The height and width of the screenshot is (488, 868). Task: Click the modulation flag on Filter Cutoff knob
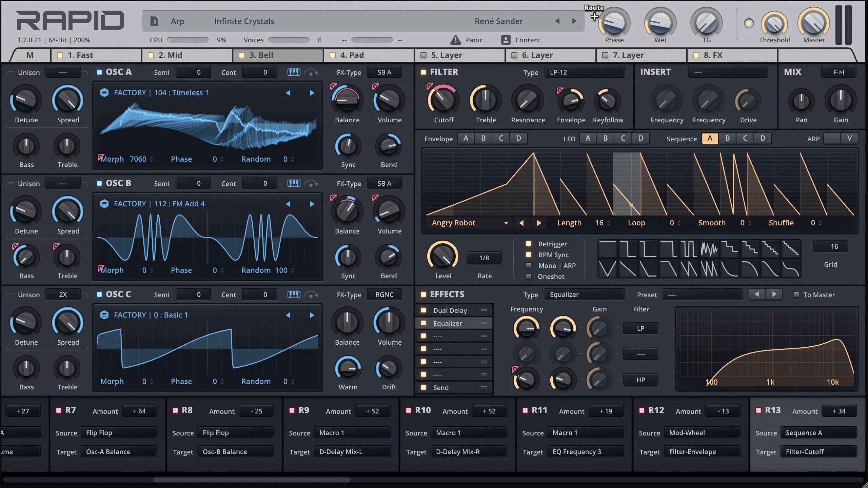tap(430, 86)
